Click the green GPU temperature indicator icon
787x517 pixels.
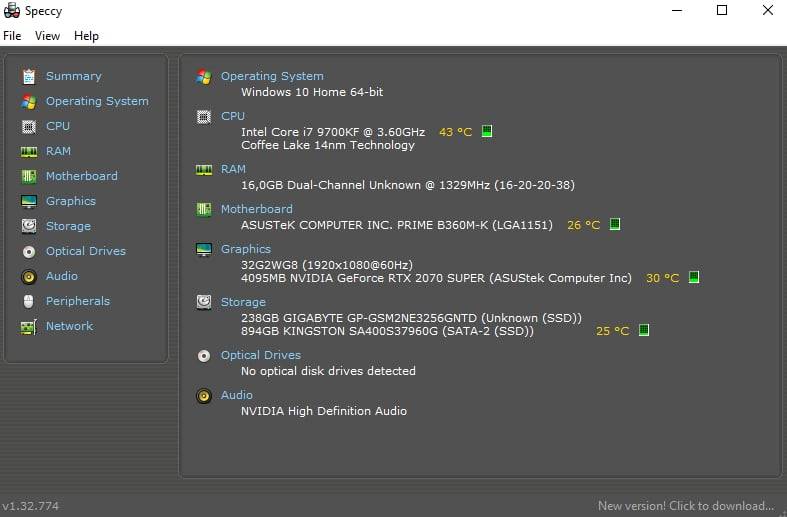pos(694,277)
